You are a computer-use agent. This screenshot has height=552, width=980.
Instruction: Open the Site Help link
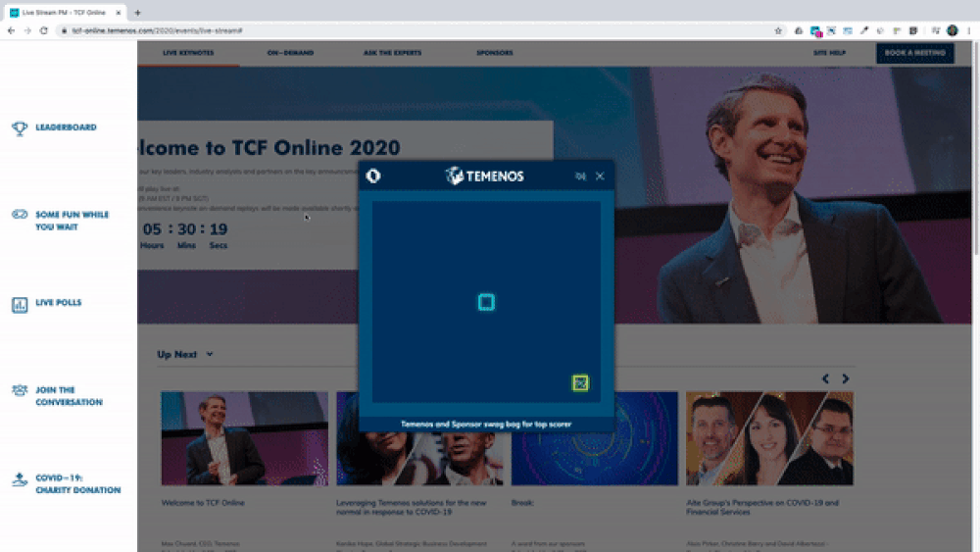click(829, 53)
